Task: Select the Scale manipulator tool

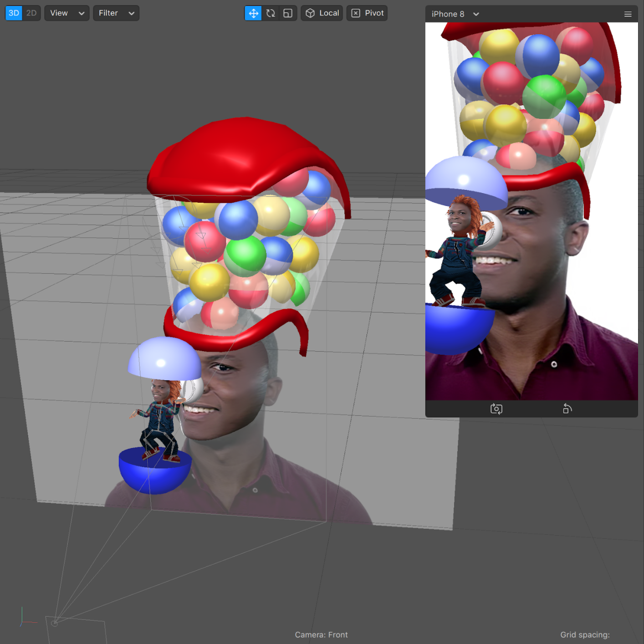Action: click(x=288, y=13)
